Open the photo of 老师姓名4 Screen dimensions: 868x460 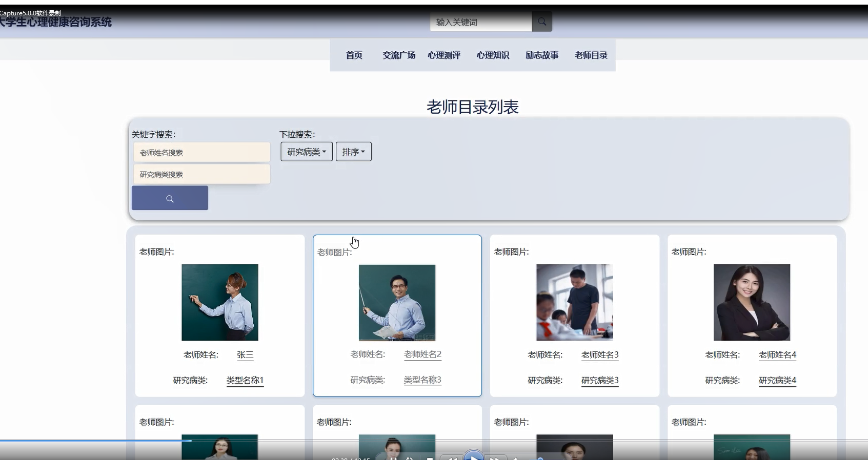point(752,302)
